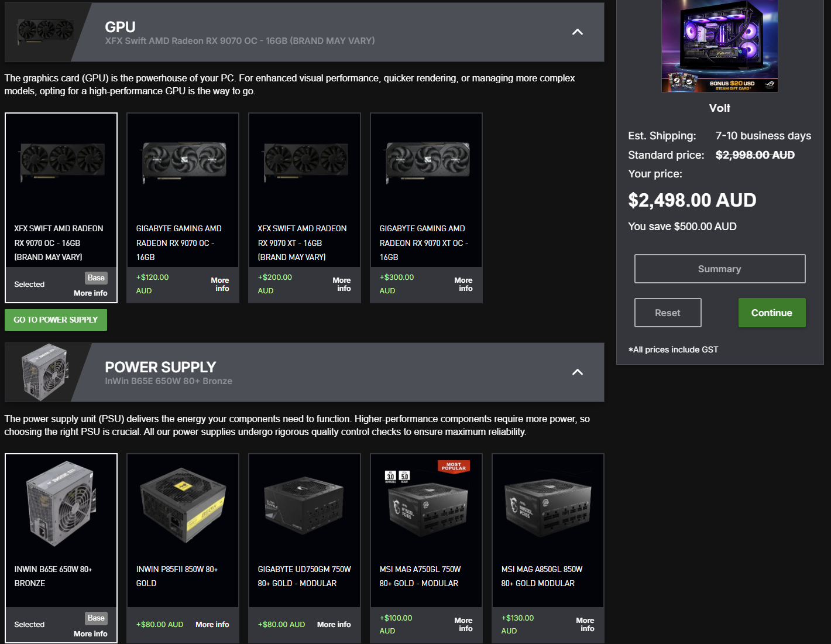Select Gigabyte RX 9070 XT OC +$300 card
This screenshot has width=831, height=644.
[x=426, y=208]
